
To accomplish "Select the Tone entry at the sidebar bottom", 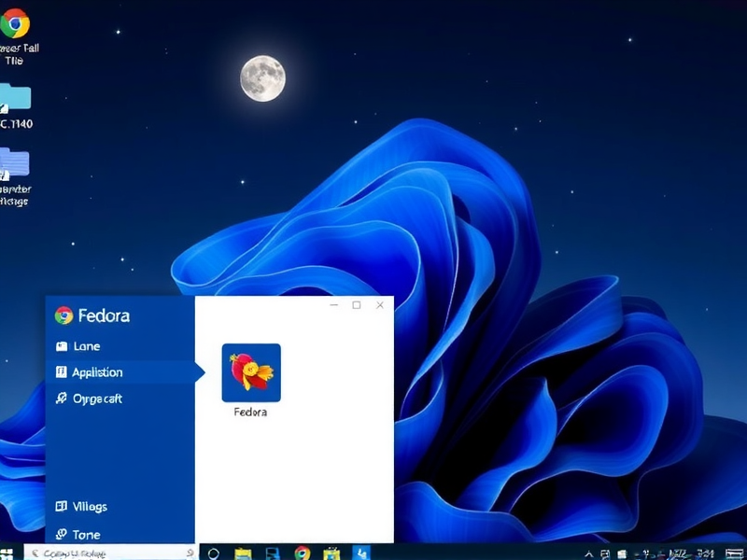I will 85,534.
